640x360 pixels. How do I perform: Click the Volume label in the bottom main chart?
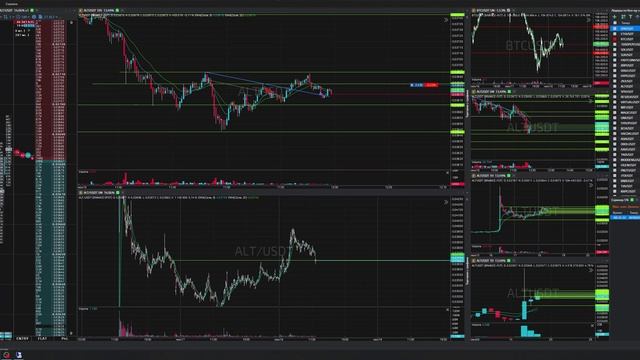(x=83, y=309)
